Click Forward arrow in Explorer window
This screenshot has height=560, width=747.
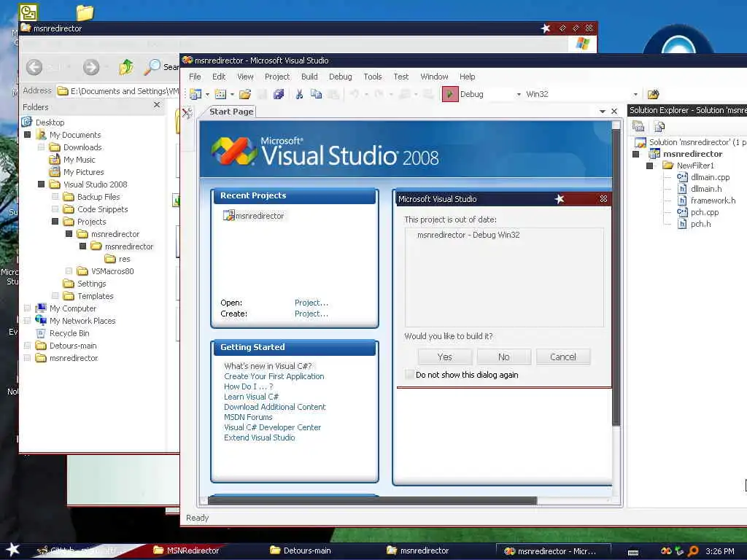(91, 67)
